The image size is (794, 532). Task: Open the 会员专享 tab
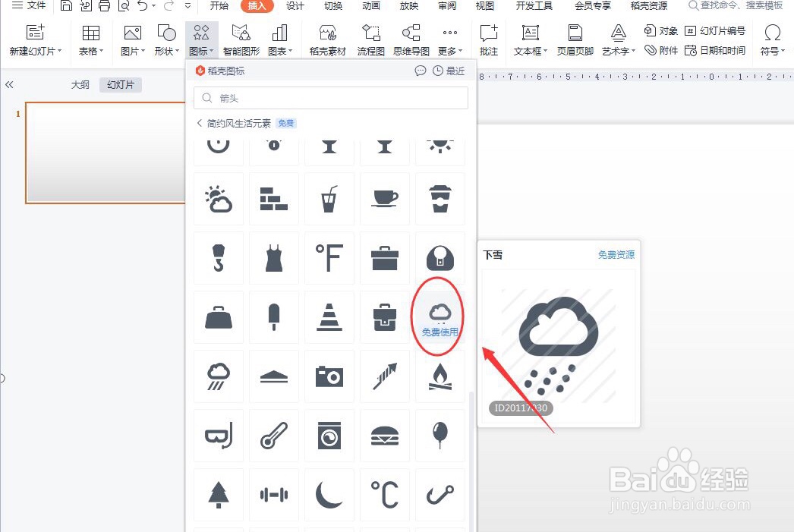(592, 5)
